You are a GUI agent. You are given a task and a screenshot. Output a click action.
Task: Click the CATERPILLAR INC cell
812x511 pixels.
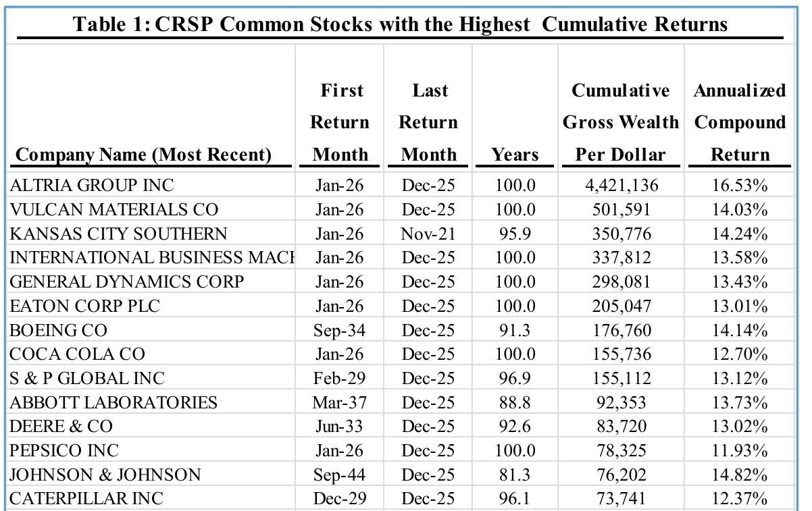coord(86,500)
